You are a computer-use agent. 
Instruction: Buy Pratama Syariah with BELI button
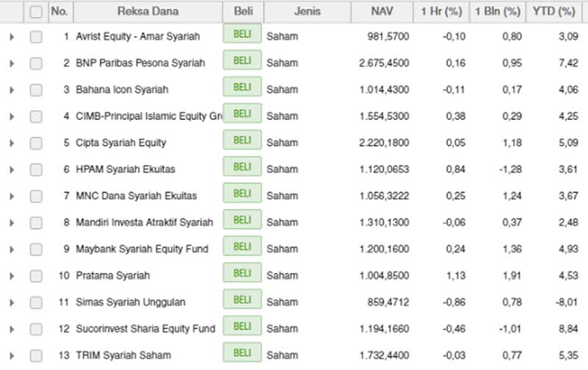tap(243, 273)
